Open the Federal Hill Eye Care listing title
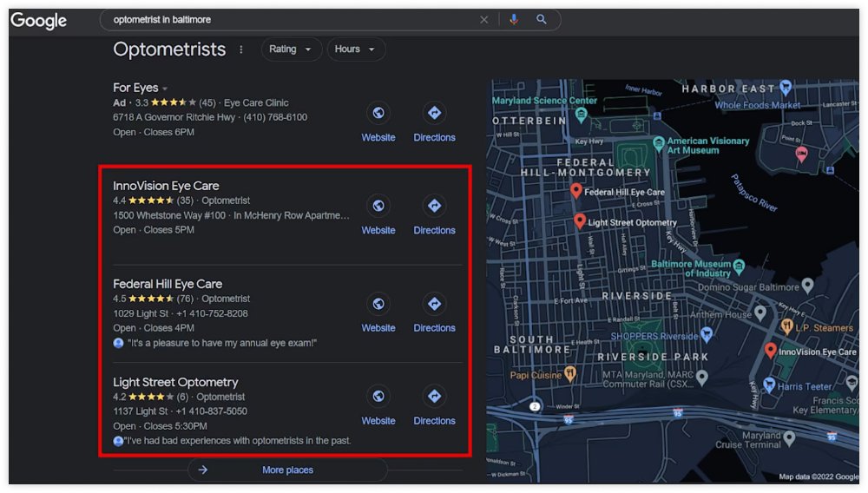 point(168,284)
